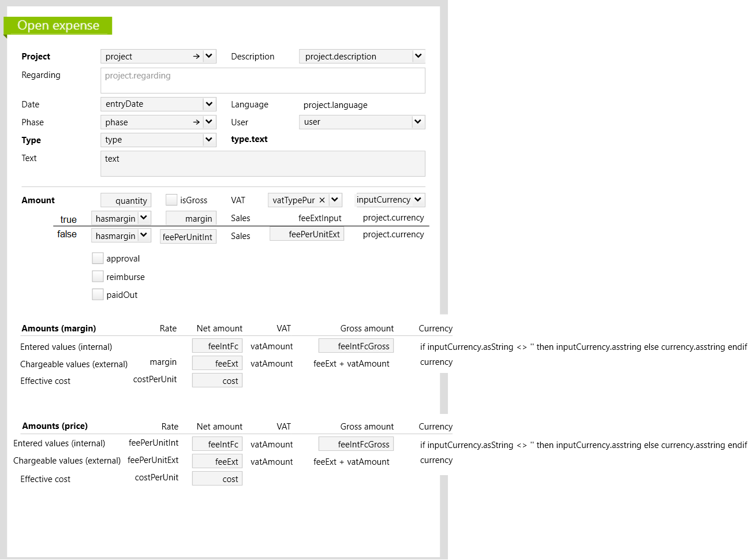
Task: Click into the project.regarding text field
Action: (263, 81)
